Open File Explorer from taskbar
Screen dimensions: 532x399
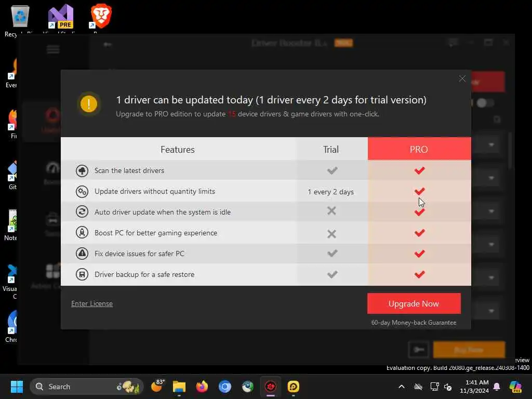(179, 387)
